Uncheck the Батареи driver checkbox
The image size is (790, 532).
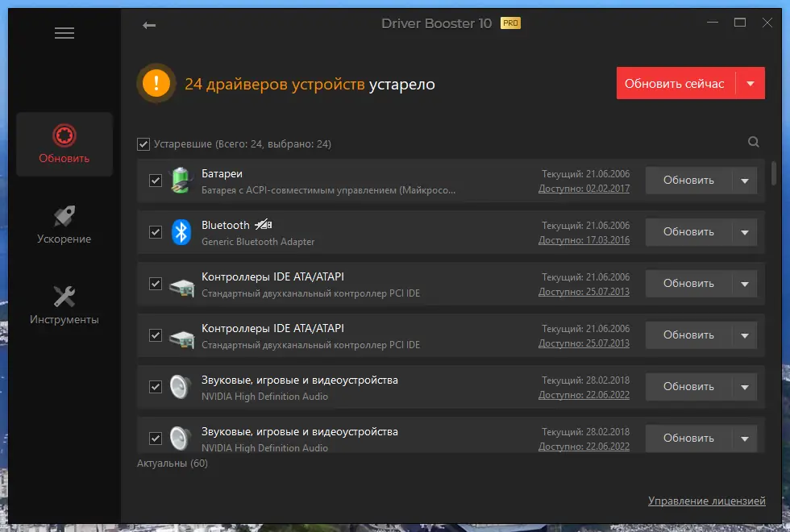[x=155, y=181]
